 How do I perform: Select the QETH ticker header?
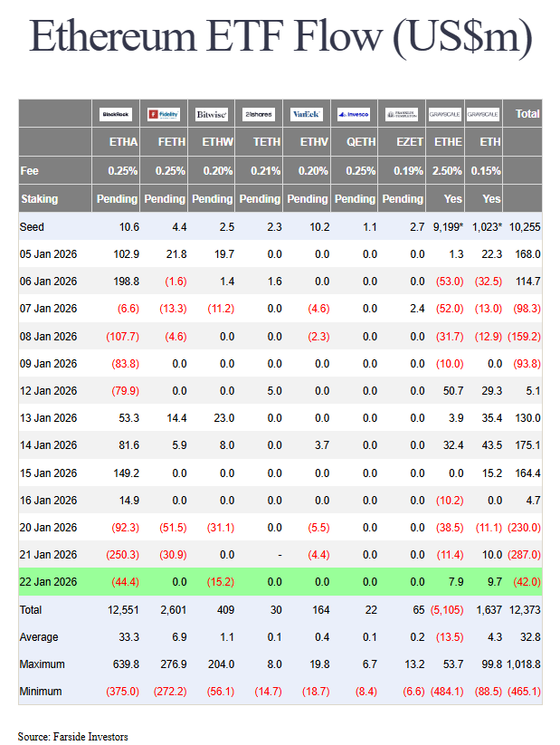(x=361, y=142)
